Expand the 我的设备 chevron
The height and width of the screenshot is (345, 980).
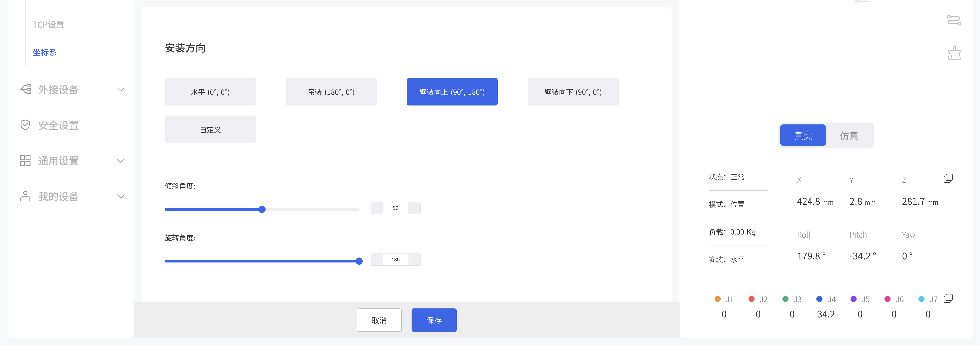[x=121, y=196]
